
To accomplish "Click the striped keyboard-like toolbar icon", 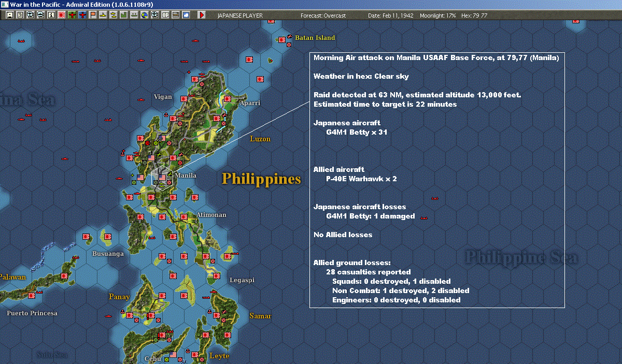I will tap(176, 15).
